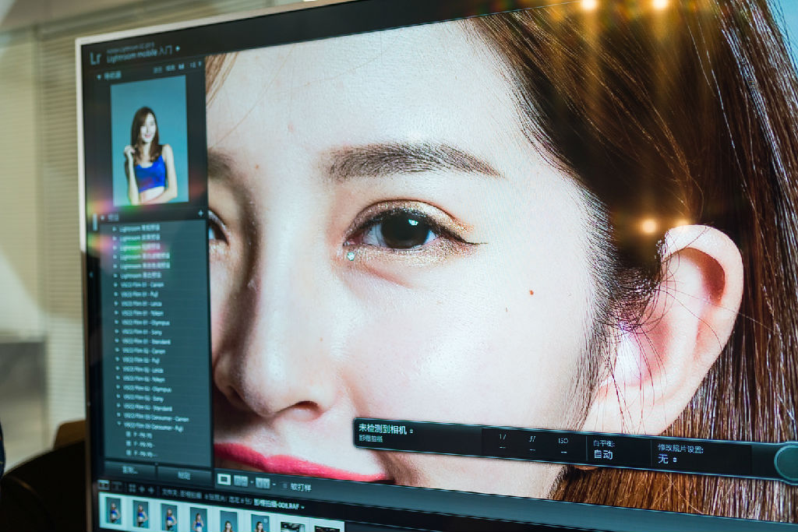The height and width of the screenshot is (532, 798).
Task: Select the fourth filmstrip thumbnail
Action: tap(199, 520)
